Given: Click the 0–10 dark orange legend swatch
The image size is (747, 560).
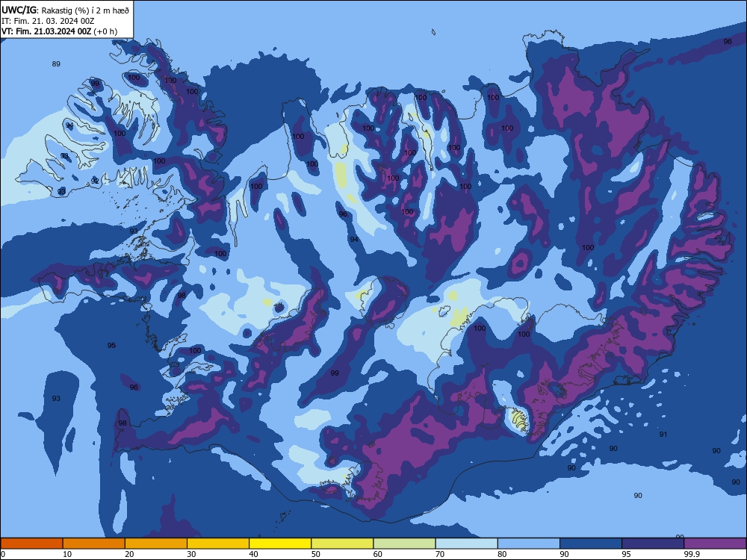Looking at the screenshot, I should tap(32, 544).
